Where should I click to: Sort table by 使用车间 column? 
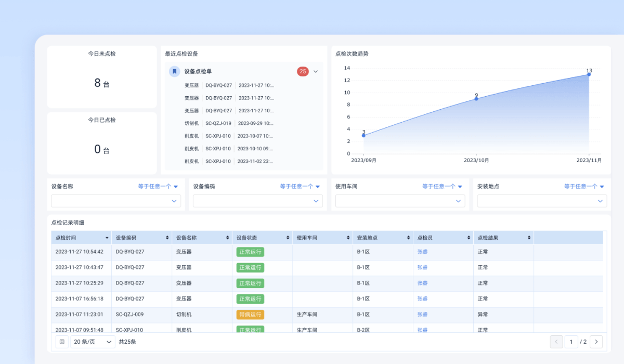point(348,238)
